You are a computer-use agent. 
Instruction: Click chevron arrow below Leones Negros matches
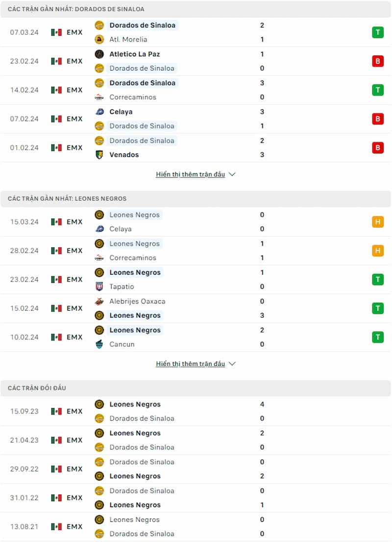coord(232,364)
